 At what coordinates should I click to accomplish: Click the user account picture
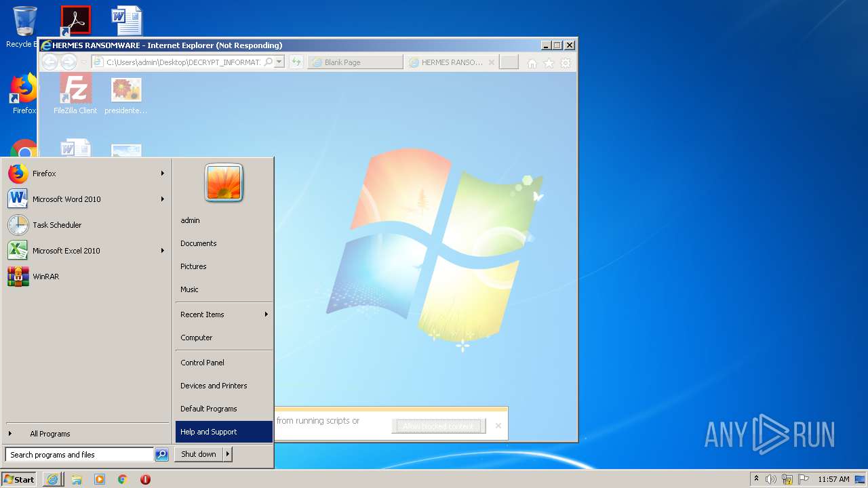(224, 182)
